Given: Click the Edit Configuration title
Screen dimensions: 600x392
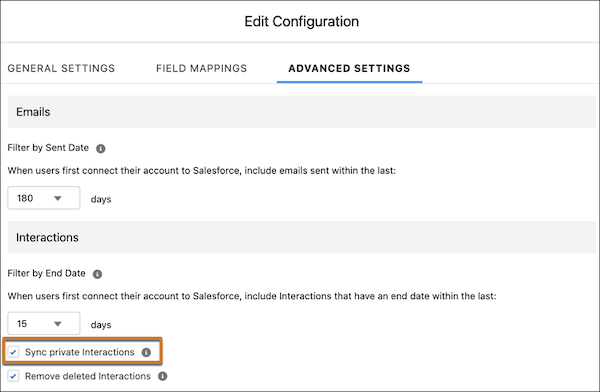Looking at the screenshot, I should click(x=302, y=21).
